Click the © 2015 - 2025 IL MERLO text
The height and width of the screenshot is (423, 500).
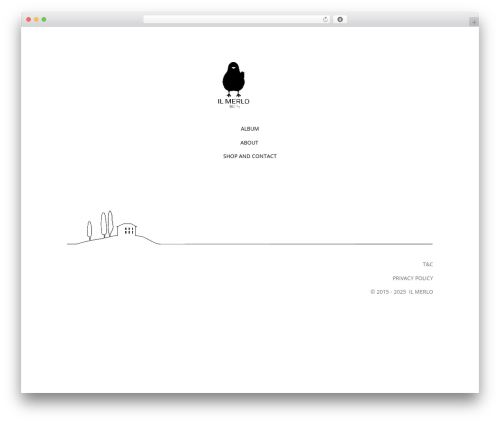[x=402, y=292]
